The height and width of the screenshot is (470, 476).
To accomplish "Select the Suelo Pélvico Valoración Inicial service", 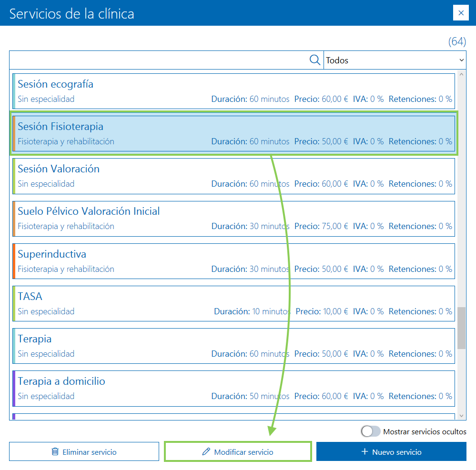I will (233, 218).
